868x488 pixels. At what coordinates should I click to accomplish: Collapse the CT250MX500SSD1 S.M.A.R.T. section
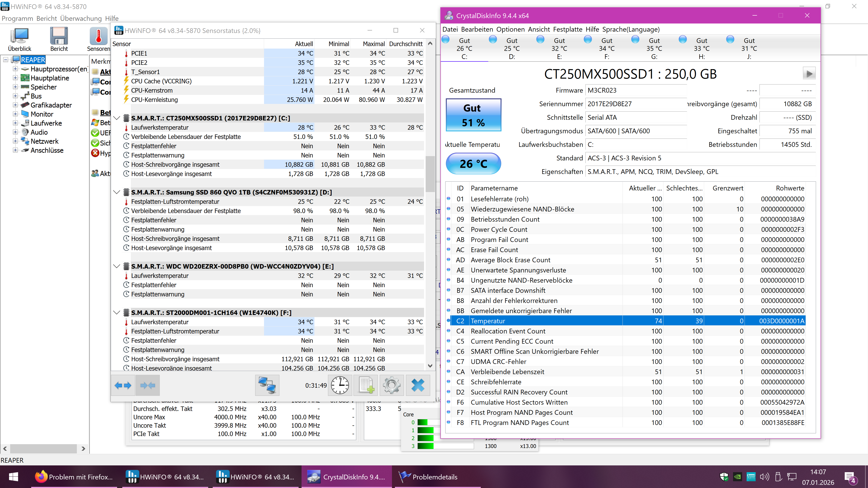117,118
